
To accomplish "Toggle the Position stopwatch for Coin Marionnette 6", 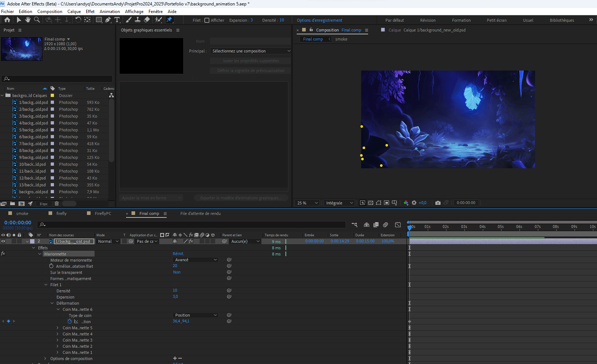I will tap(70, 321).
